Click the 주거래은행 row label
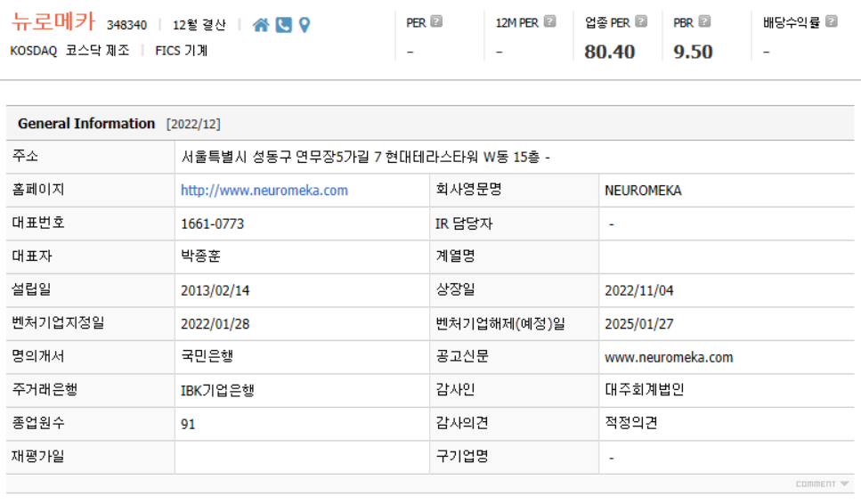 point(45,390)
